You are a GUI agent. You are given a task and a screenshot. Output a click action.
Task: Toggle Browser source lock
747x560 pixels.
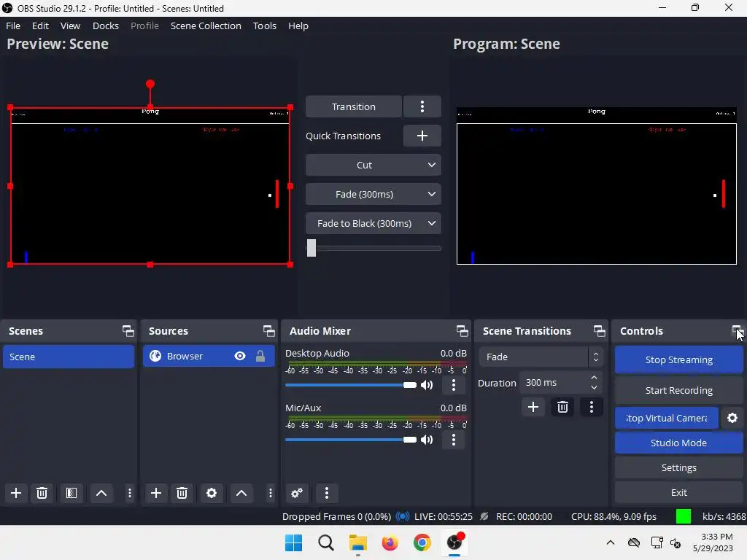coord(260,356)
